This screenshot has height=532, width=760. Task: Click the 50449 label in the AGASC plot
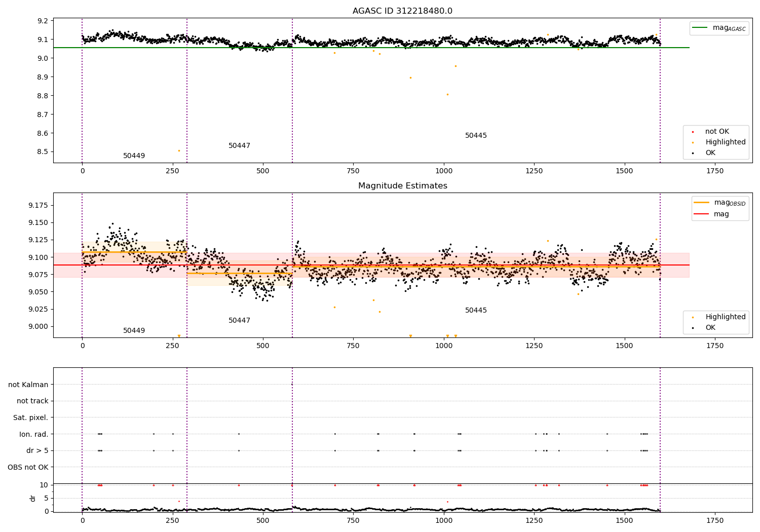click(134, 156)
